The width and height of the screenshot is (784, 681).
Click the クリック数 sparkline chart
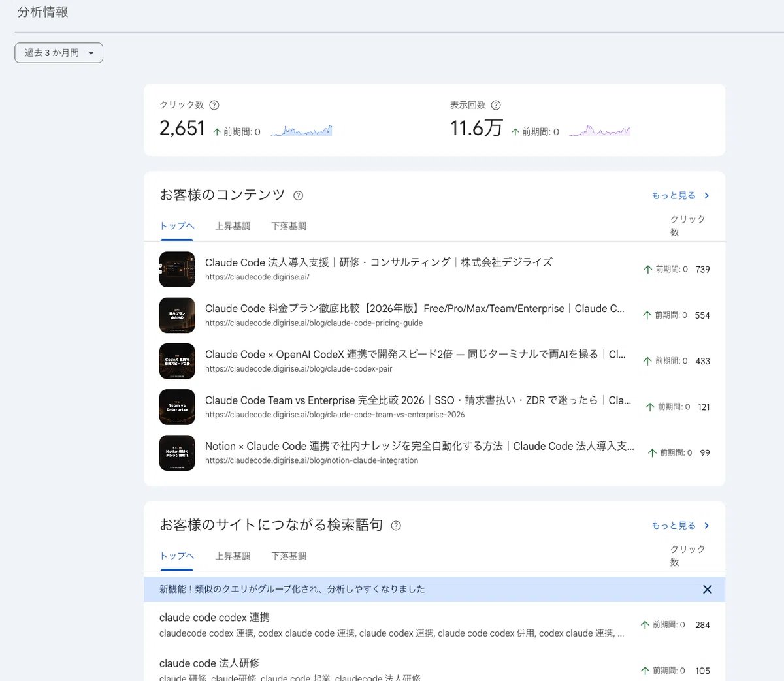coord(302,131)
